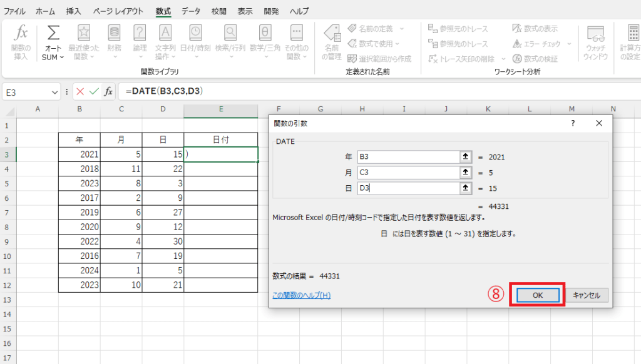
Task: Click Create from Selection (選択範囲から作成)
Action: (379, 59)
